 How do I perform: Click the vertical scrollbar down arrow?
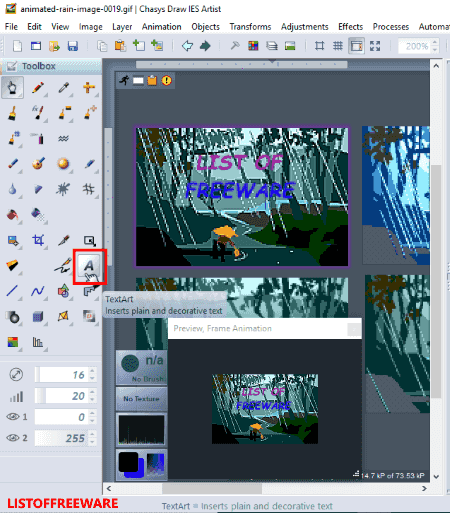coord(436,476)
